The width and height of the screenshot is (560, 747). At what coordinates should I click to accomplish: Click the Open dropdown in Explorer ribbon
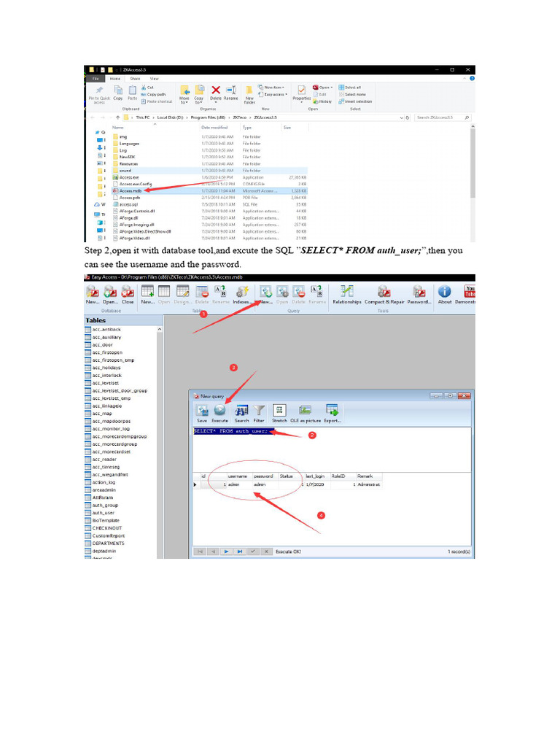[323, 88]
